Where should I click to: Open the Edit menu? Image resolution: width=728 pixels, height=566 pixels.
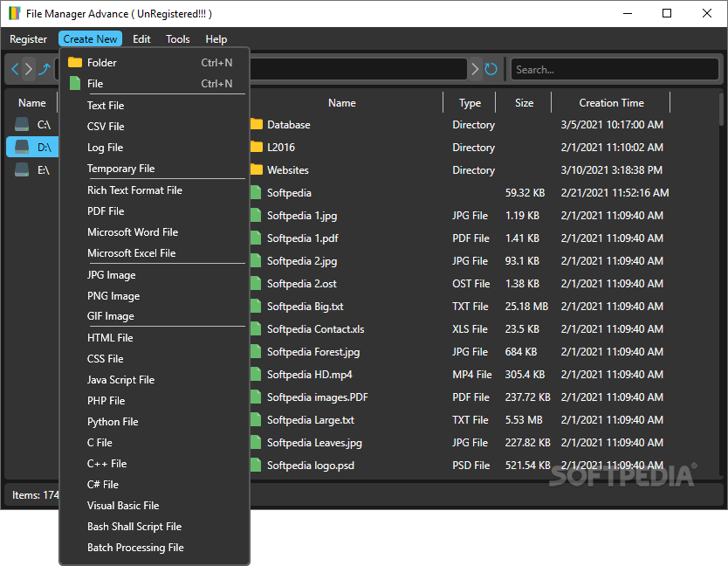[x=141, y=39]
